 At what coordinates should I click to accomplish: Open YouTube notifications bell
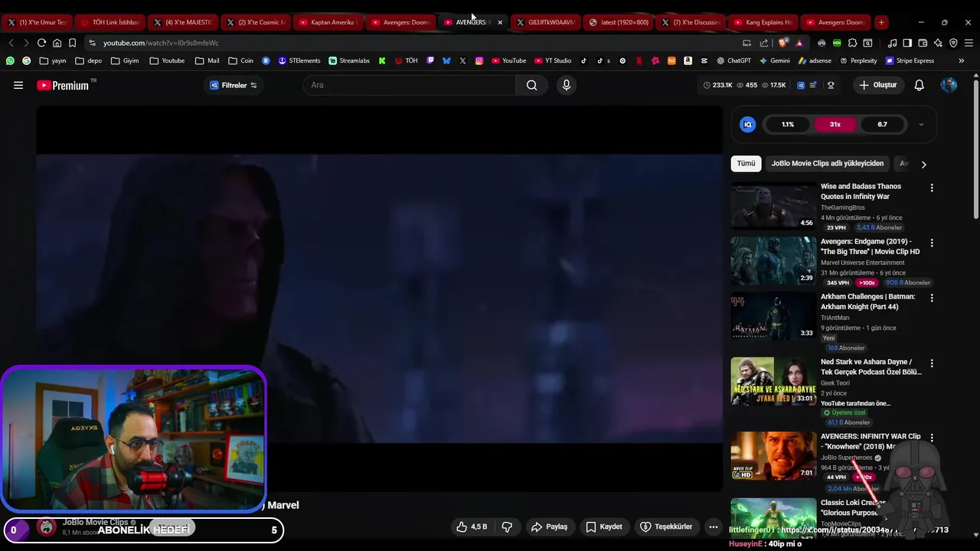point(919,85)
